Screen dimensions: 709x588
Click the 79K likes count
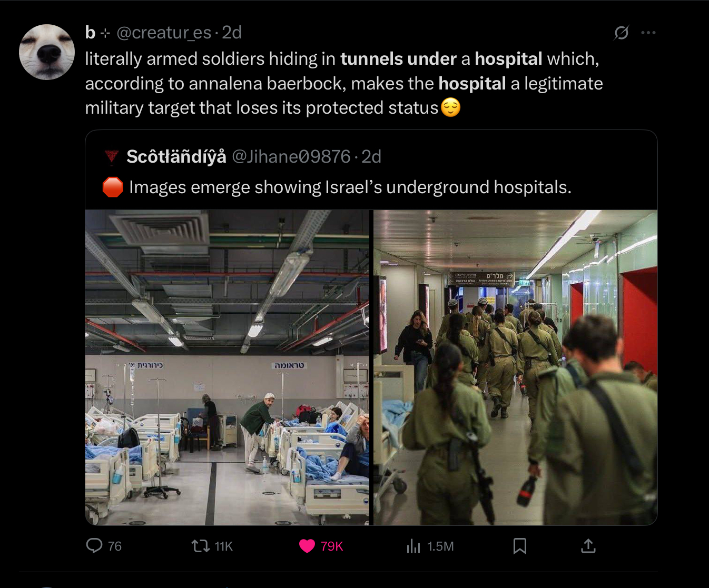coord(332,546)
